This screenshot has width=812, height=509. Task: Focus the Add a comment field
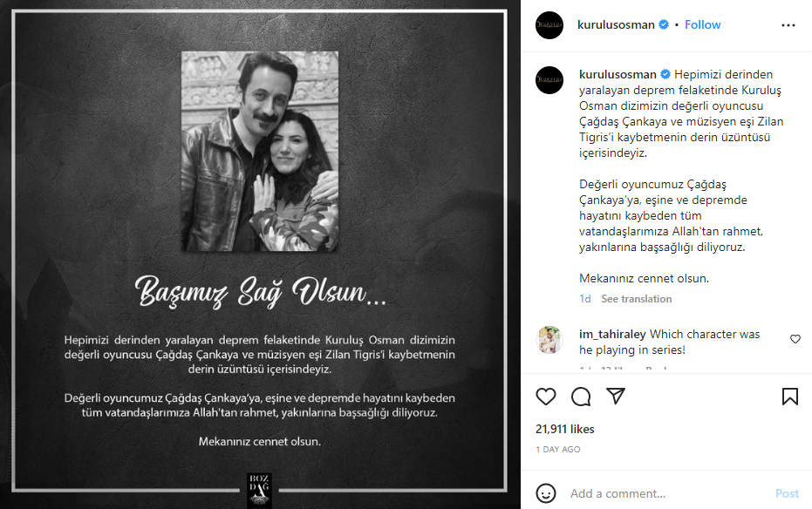pyautogui.click(x=668, y=493)
